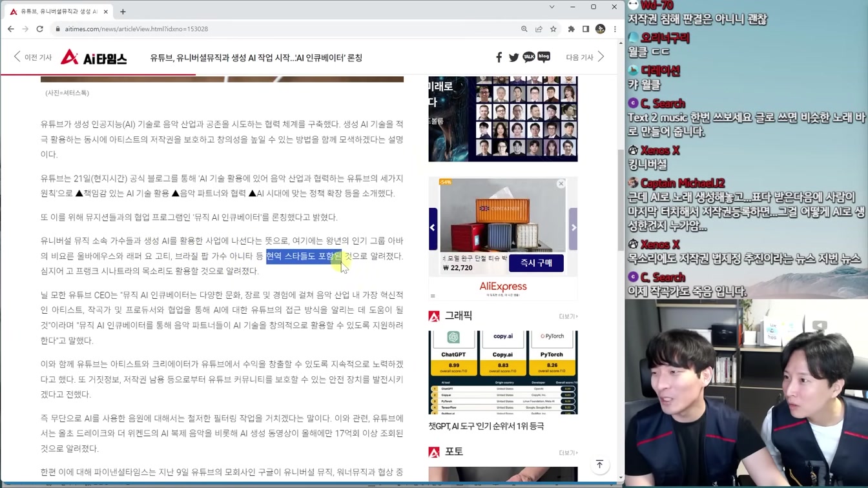868x488 pixels.
Task: Go to previous article 이전 기사
Action: click(x=32, y=57)
